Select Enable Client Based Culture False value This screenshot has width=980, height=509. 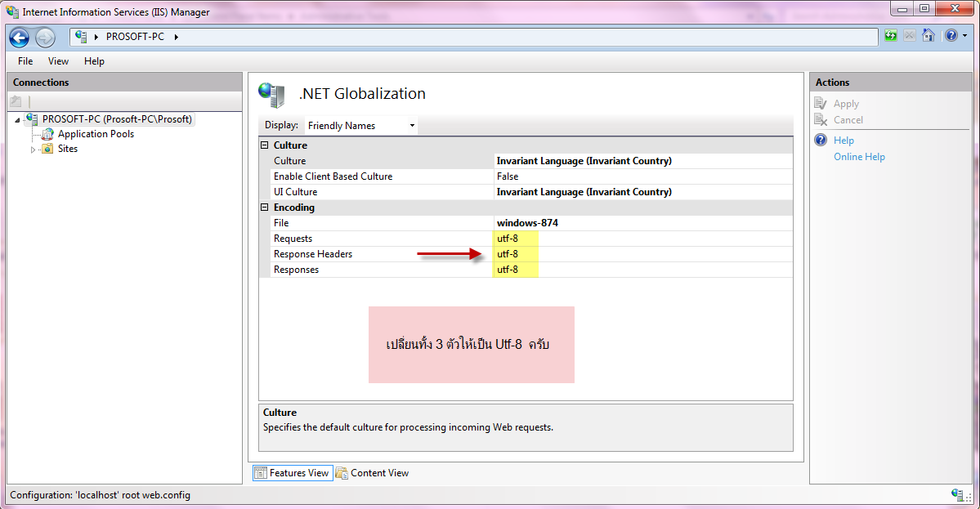click(x=643, y=176)
